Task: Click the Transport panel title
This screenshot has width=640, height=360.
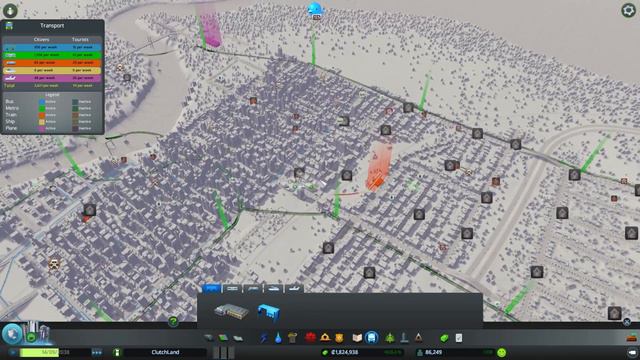Action: click(x=52, y=26)
